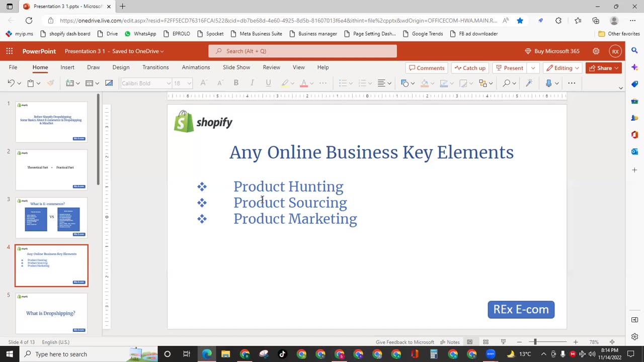Image resolution: width=644 pixels, height=362 pixels.
Task: Click the Dictate microphone icon
Action: pyautogui.click(x=549, y=83)
